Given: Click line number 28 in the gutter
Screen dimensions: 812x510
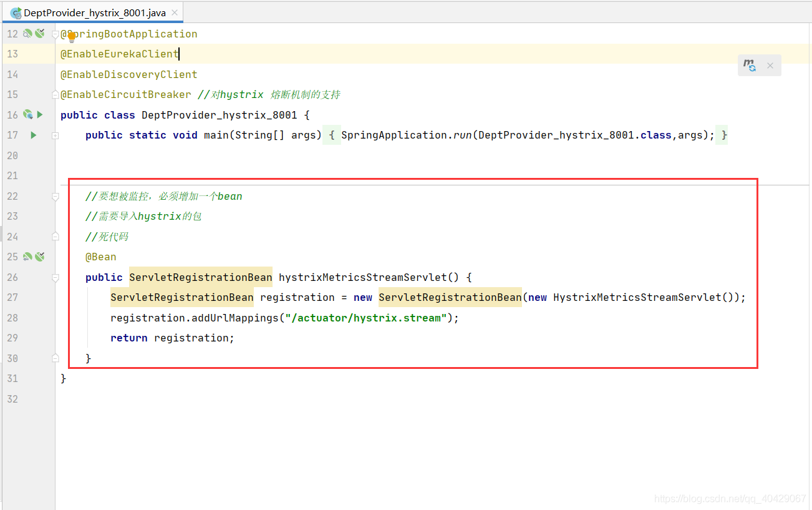Looking at the screenshot, I should 12,318.
